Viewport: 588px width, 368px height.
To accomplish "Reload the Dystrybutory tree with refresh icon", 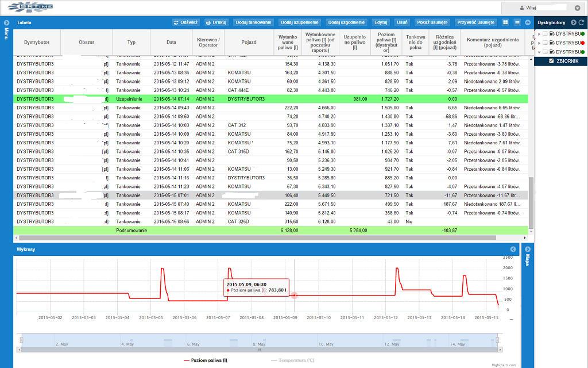I will (x=581, y=22).
